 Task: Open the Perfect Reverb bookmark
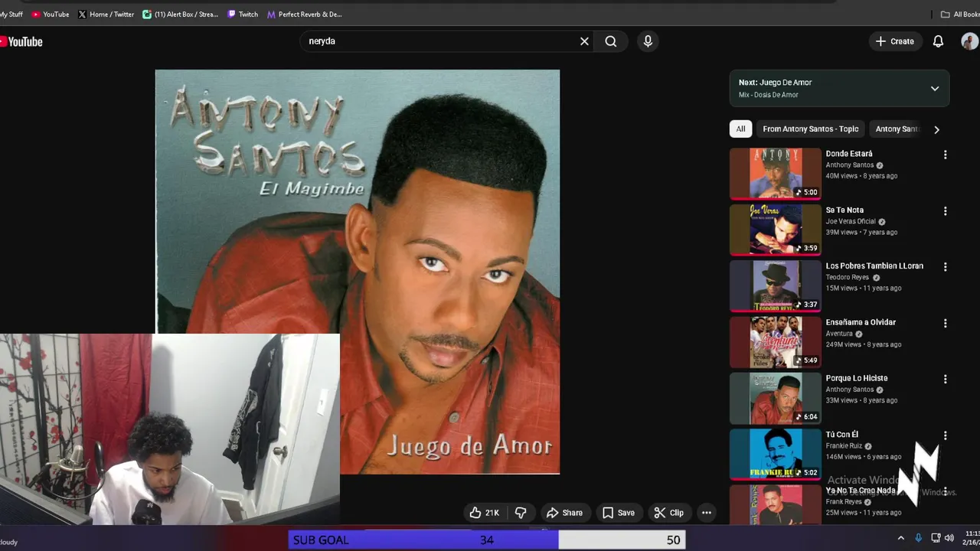[304, 14]
